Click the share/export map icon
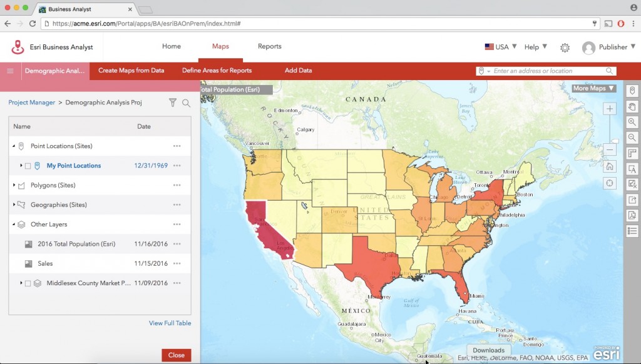The width and height of the screenshot is (641, 364). pos(632,200)
